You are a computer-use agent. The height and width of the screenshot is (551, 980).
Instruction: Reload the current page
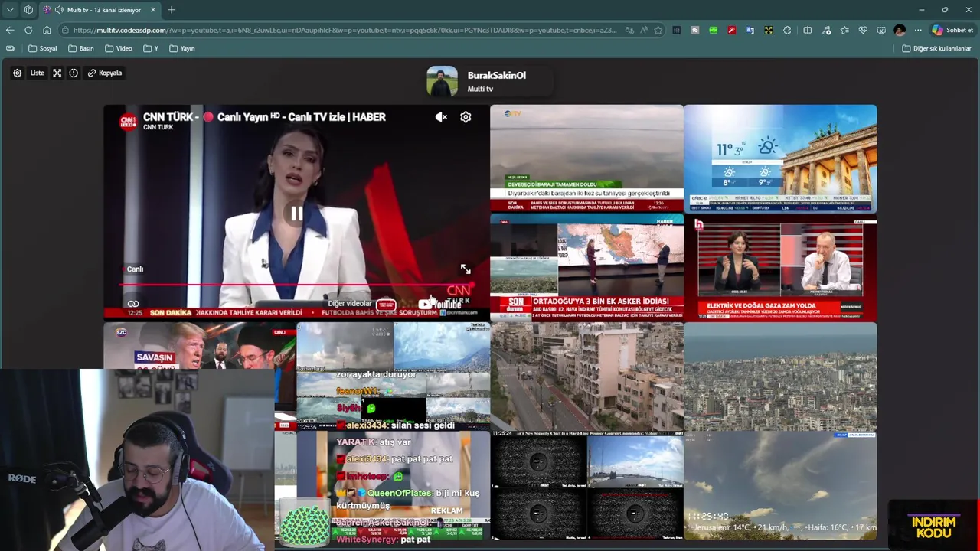click(x=28, y=30)
